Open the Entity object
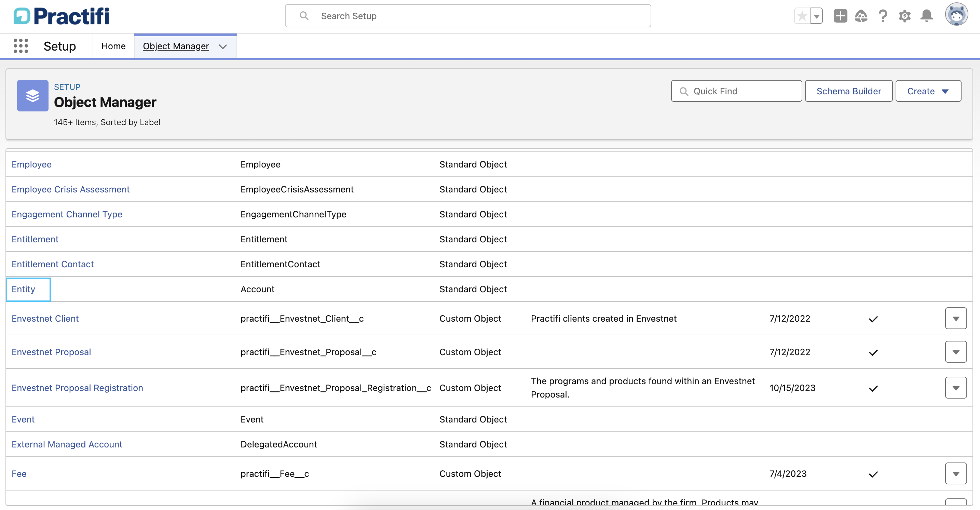 point(23,289)
